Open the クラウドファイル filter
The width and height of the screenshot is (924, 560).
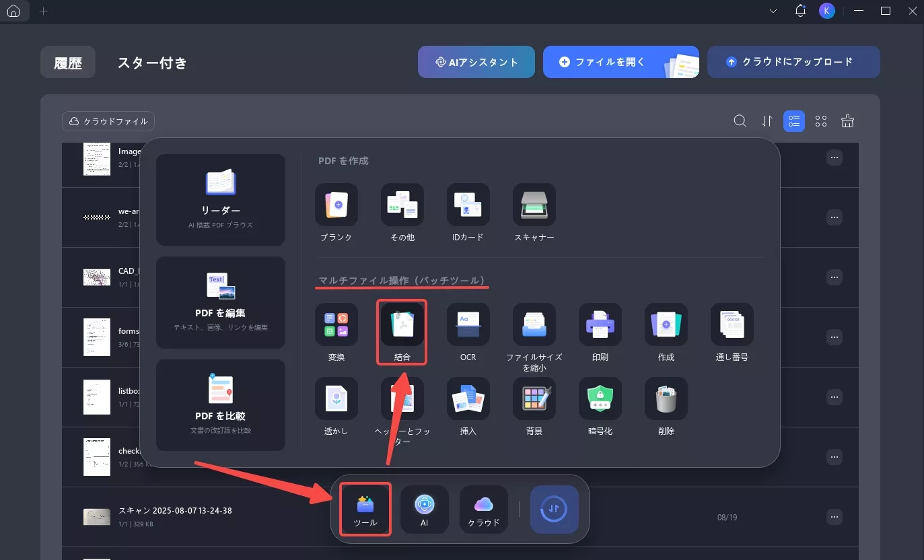(108, 121)
